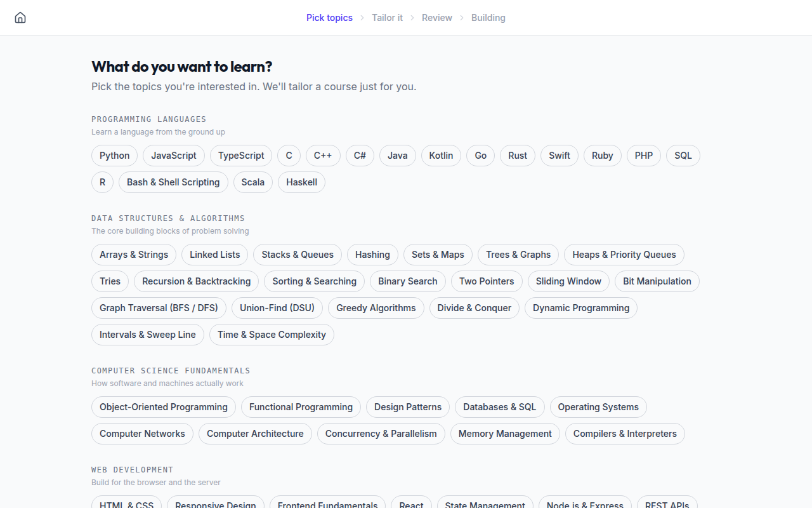
Task: Choose the Tries topic chip
Action: [110, 281]
